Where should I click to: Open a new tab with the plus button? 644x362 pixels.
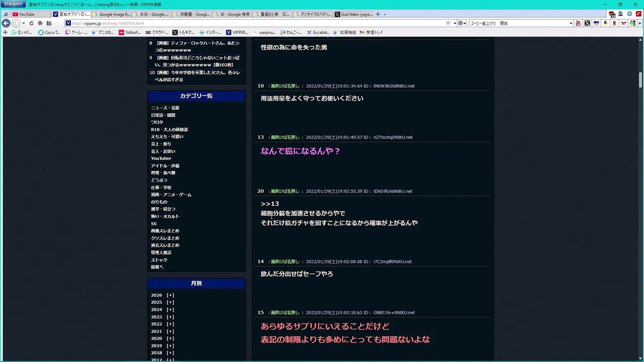tap(378, 14)
